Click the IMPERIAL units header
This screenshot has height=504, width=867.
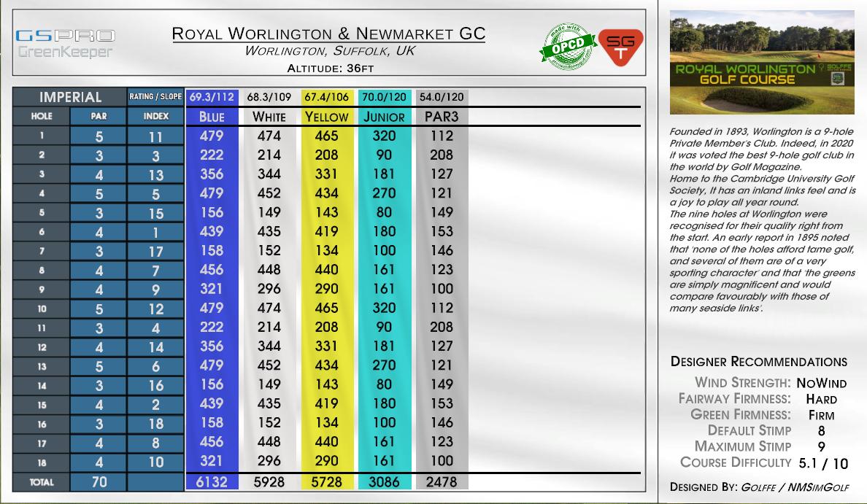pyautogui.click(x=70, y=97)
